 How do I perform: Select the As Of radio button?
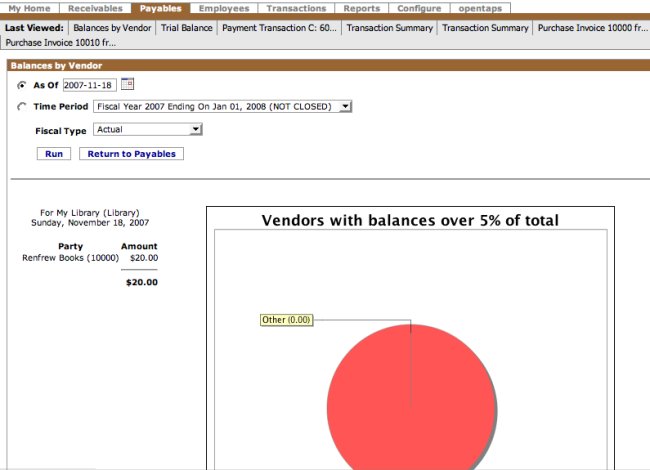click(x=22, y=85)
